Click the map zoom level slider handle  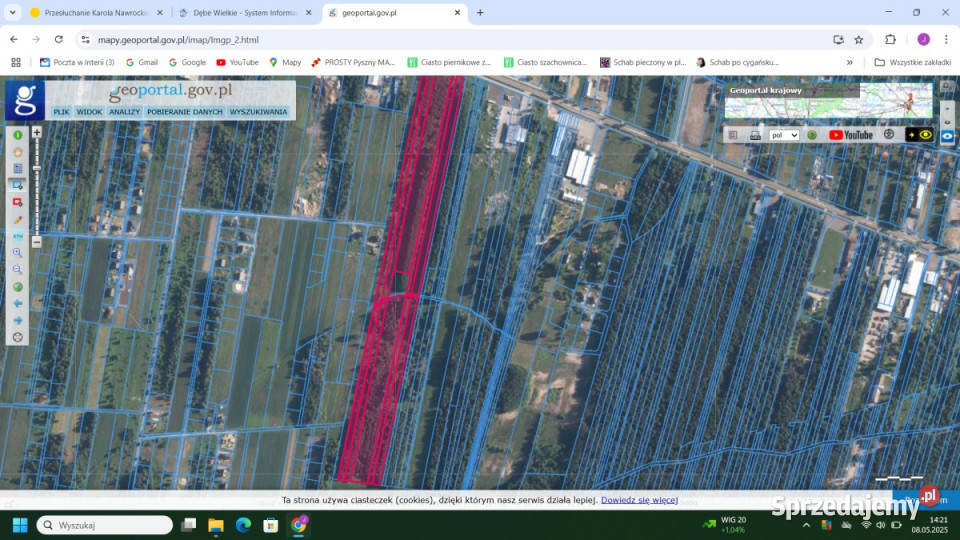point(37,168)
